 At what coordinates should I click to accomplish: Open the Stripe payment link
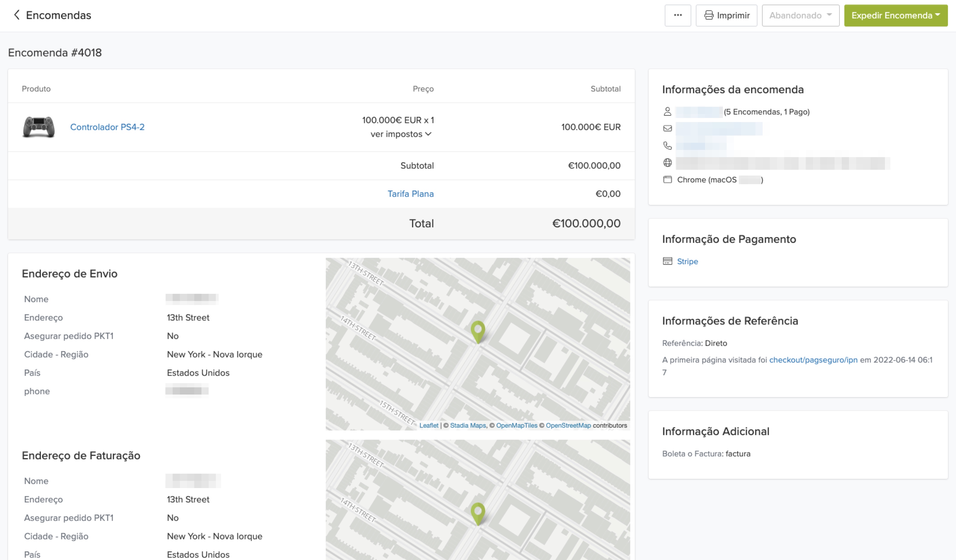click(688, 261)
